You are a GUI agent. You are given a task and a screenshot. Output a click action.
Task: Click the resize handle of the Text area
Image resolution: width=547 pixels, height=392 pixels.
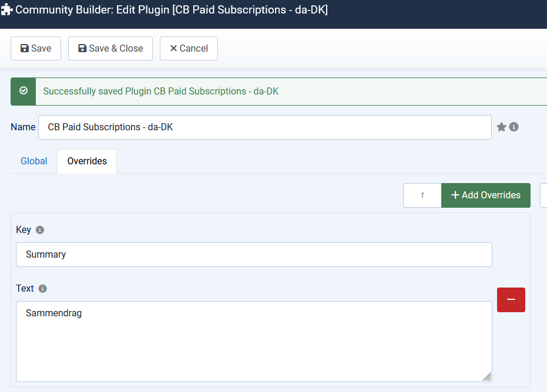click(487, 377)
